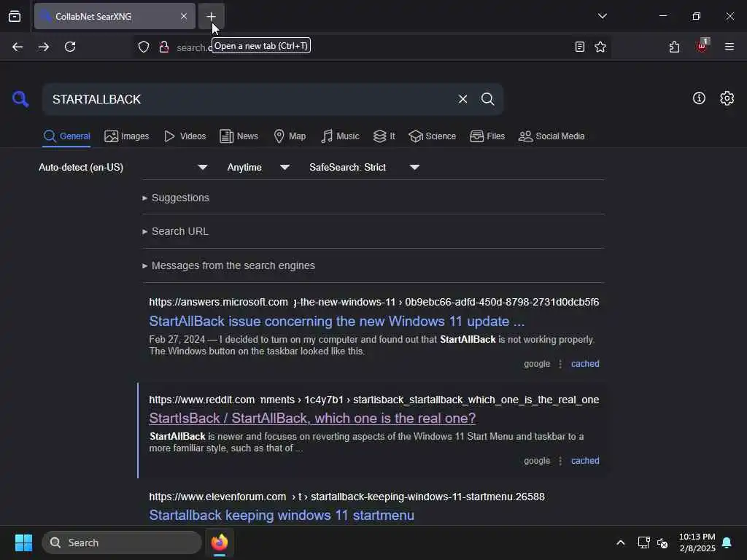The height and width of the screenshot is (560, 747).
Task: Close the CollabNet SearXNG tab
Action: [x=184, y=16]
